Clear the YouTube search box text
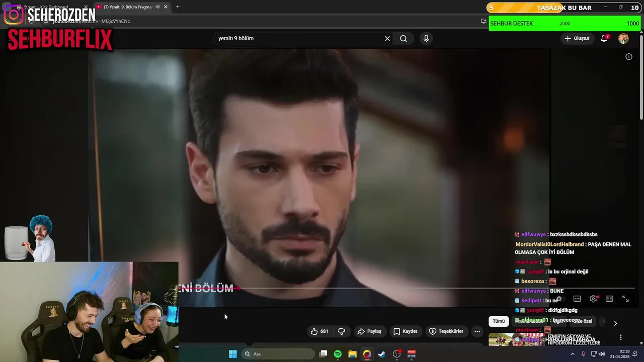 pyautogui.click(x=387, y=39)
